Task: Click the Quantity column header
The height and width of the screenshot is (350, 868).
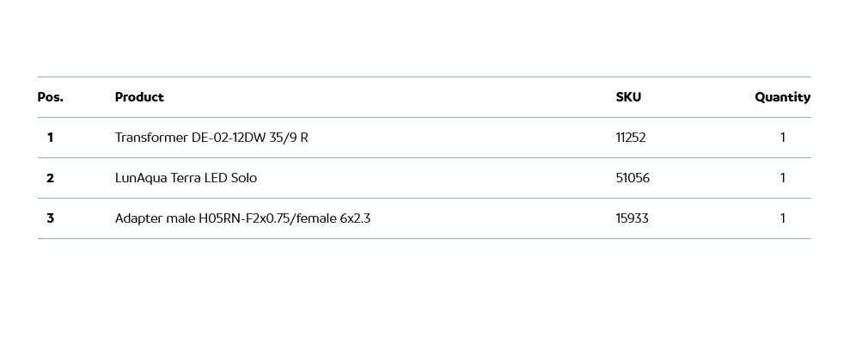Action: pyautogui.click(x=782, y=97)
